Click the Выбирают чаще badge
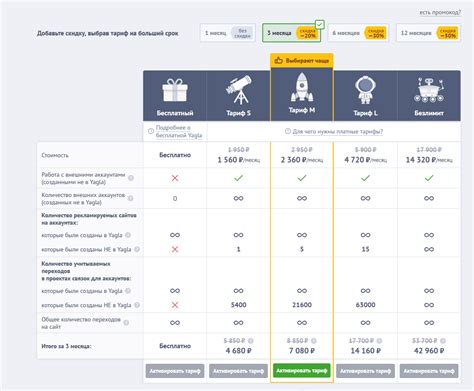The image size is (474, 391). tap(302, 61)
